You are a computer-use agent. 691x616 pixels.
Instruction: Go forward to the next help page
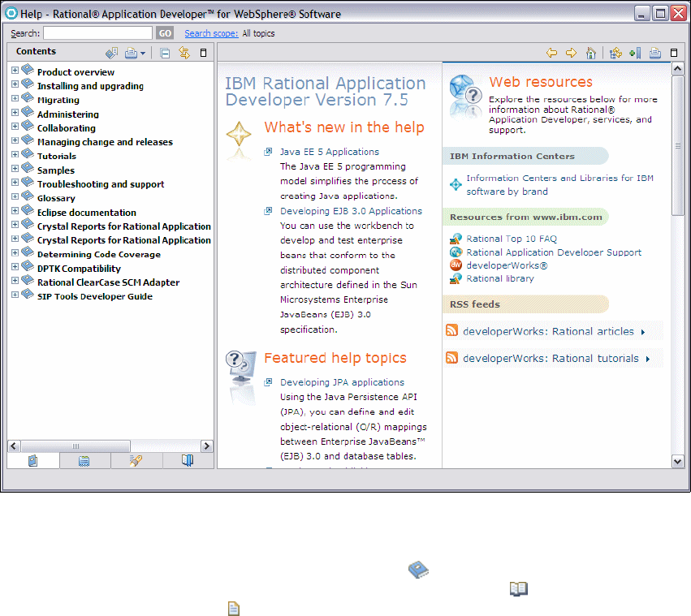571,53
